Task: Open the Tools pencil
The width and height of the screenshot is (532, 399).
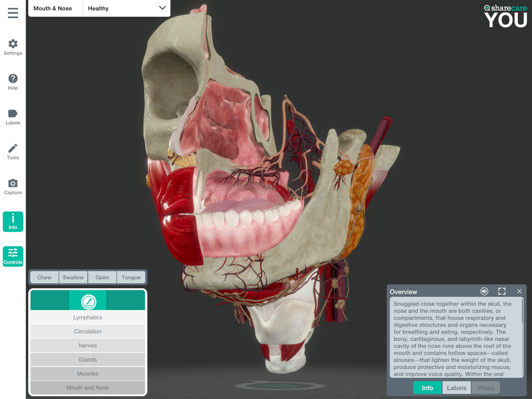Action: tap(13, 152)
